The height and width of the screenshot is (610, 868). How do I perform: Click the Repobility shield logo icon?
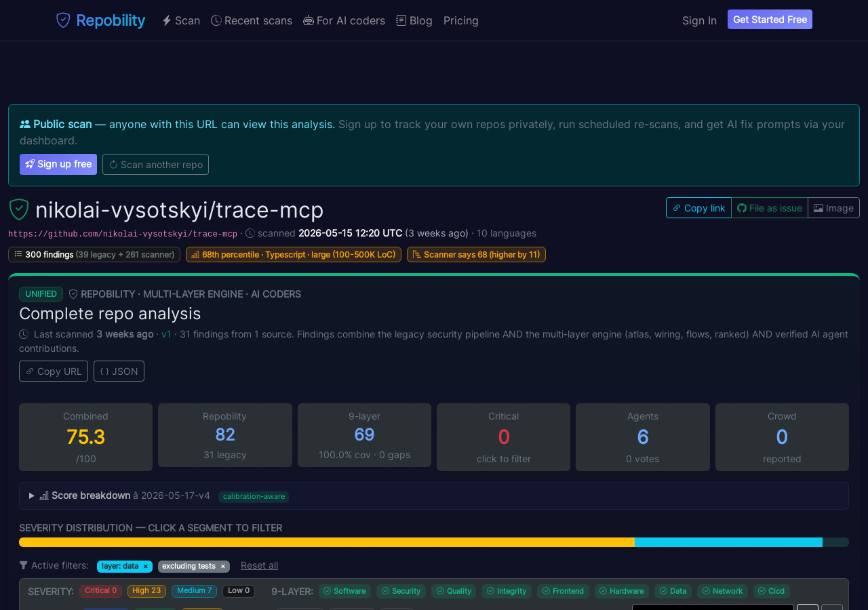pyautogui.click(x=63, y=20)
